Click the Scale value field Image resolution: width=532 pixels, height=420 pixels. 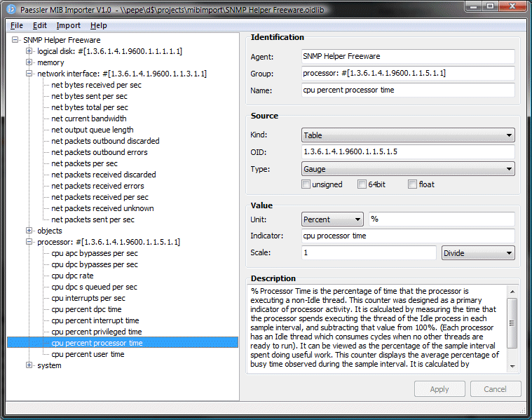click(369, 252)
